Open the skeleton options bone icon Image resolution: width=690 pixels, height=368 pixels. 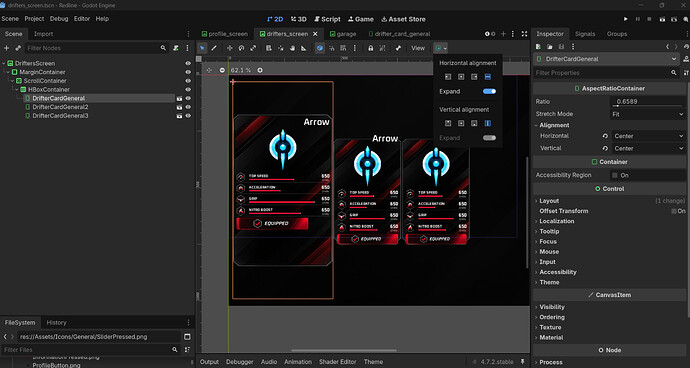pos(399,48)
